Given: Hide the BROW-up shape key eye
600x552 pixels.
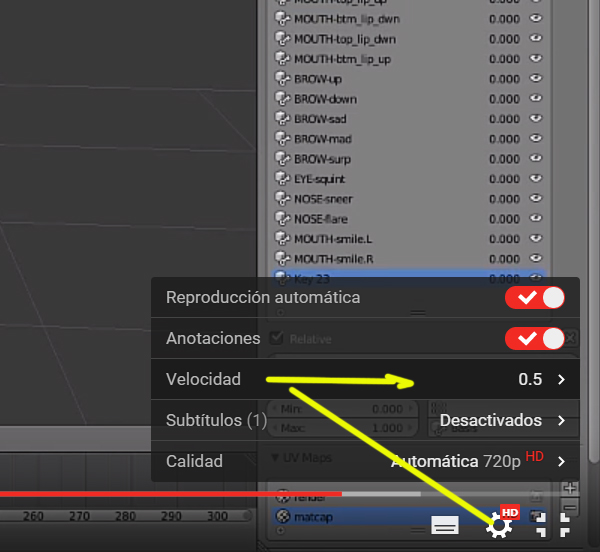Looking at the screenshot, I should (536, 78).
